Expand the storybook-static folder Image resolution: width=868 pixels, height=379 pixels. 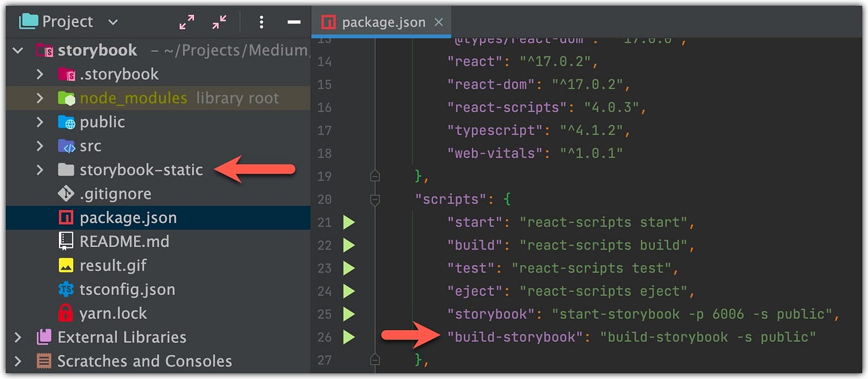40,170
